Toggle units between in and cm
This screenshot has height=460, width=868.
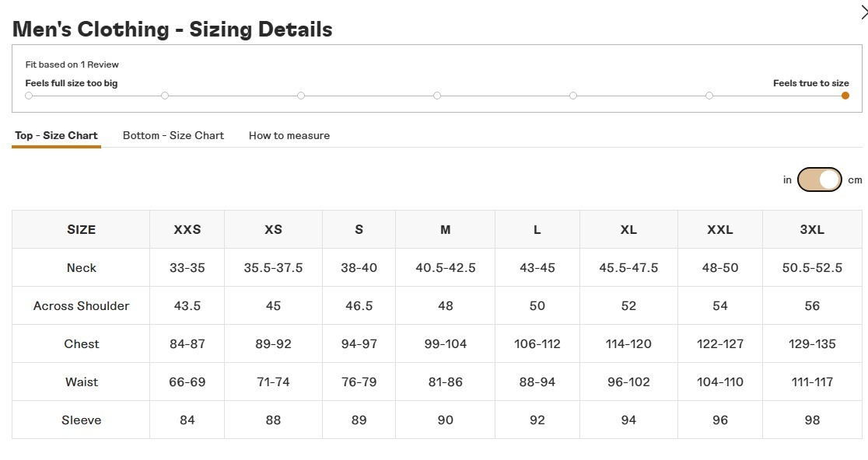click(x=819, y=179)
